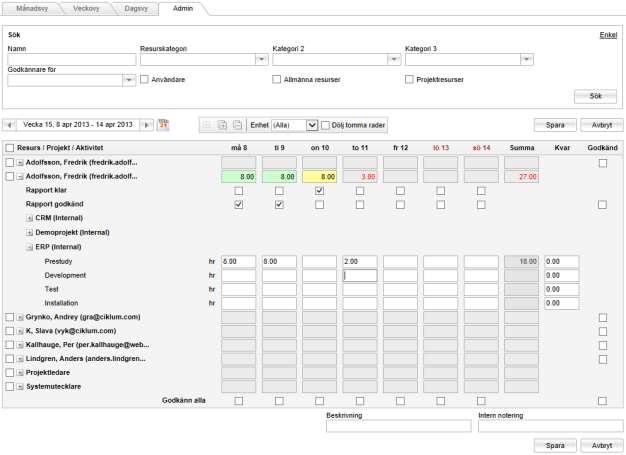Collapse ERP (Internal) project

[x=29, y=247]
